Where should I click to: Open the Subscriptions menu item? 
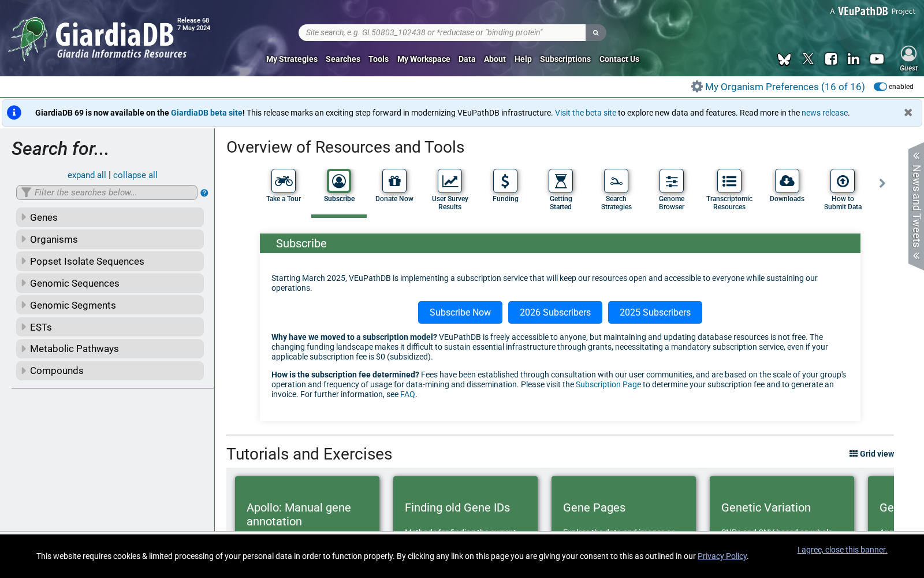(565, 59)
